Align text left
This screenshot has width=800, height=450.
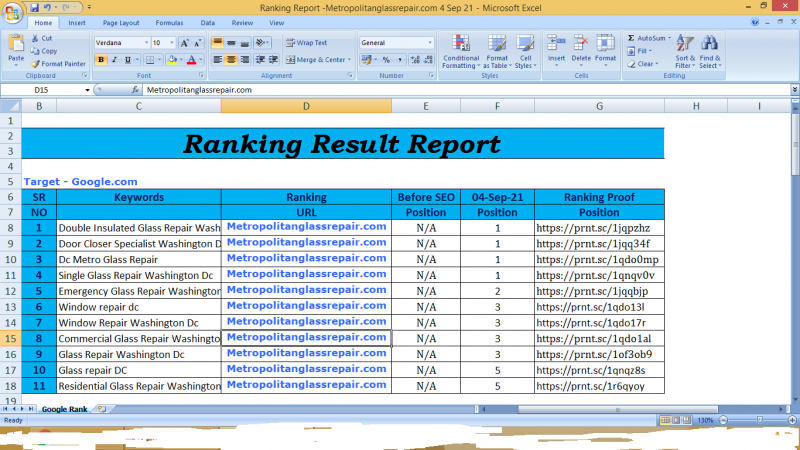217,60
